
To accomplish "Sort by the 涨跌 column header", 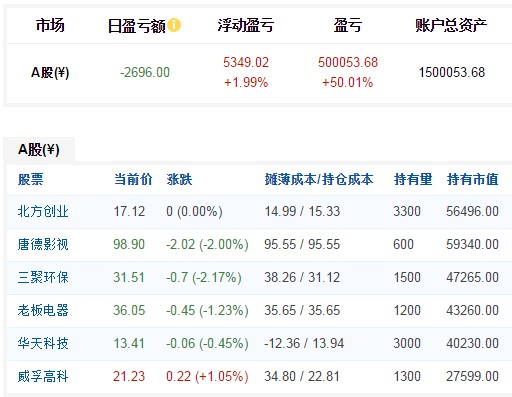I will click(179, 179).
